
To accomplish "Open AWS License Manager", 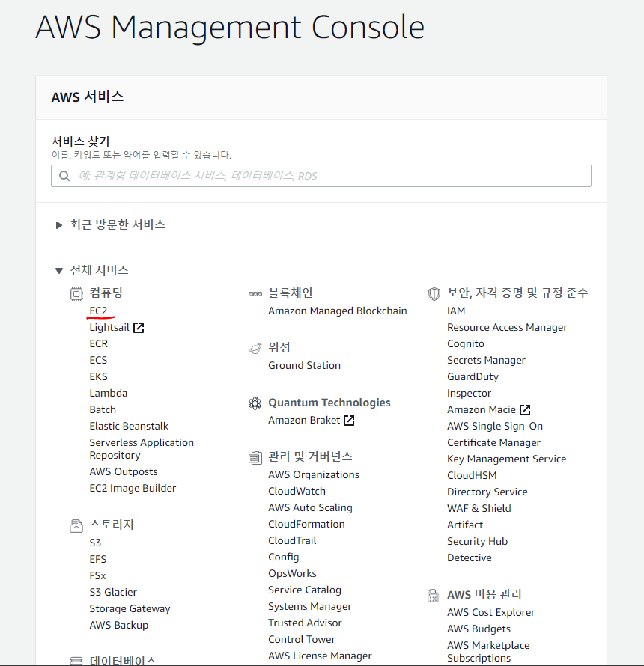I will (320, 656).
